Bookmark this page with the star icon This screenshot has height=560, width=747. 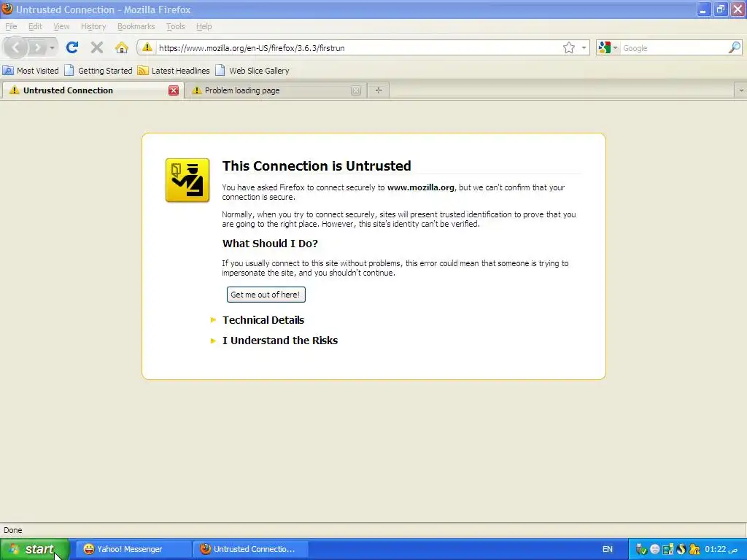(568, 47)
